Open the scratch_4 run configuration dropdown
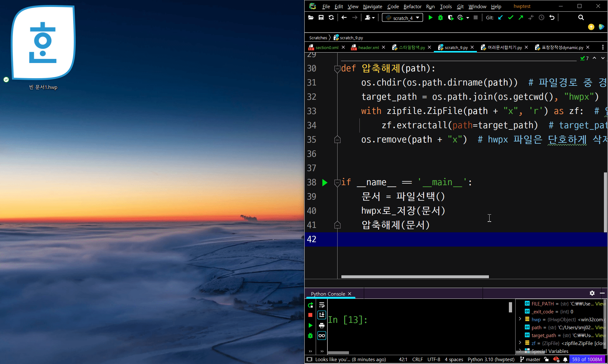Viewport: 608px width, 364px height. pos(402,18)
